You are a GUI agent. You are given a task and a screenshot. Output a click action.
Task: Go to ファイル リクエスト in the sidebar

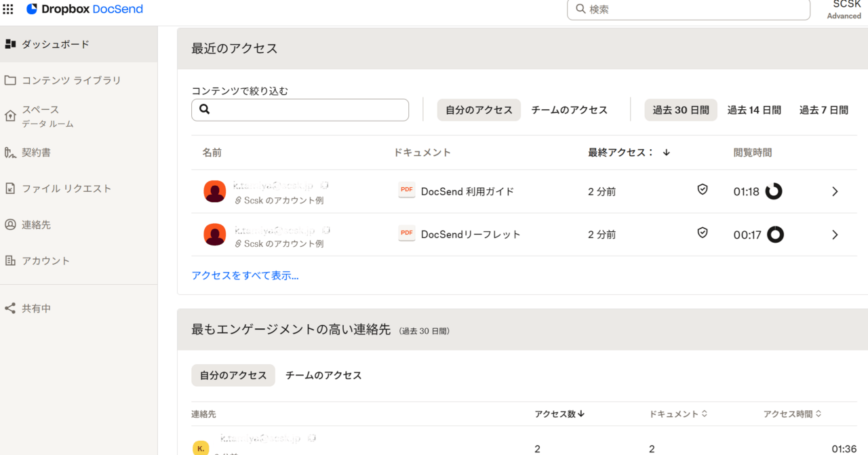[x=66, y=189]
